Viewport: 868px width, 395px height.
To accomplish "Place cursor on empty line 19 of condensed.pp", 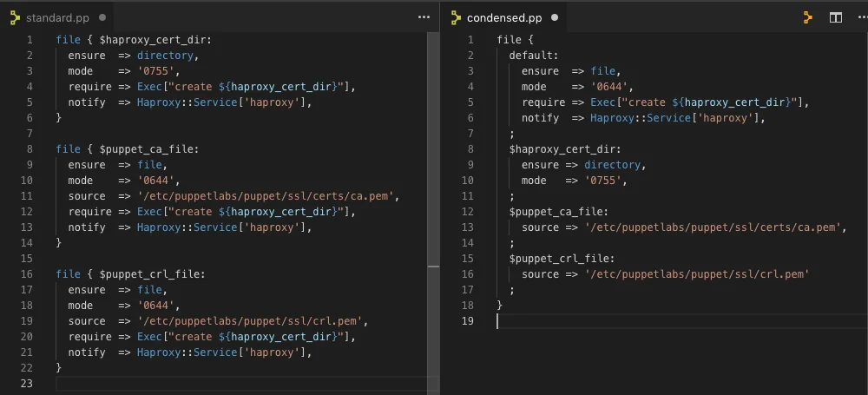I will click(x=682, y=320).
